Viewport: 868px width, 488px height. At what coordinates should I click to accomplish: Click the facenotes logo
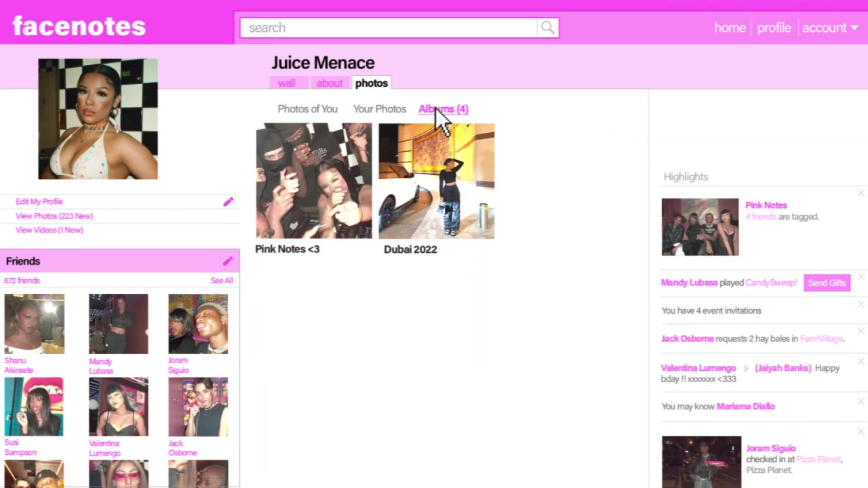[79, 26]
